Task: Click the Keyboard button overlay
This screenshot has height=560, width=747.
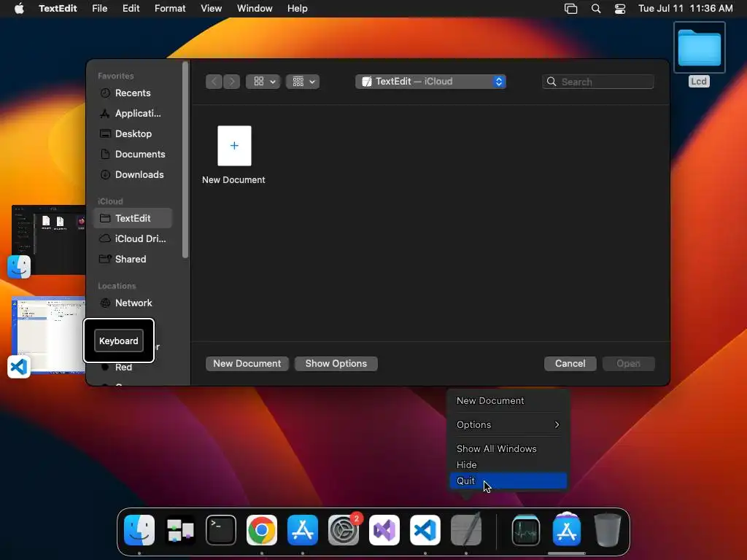Action: point(119,341)
